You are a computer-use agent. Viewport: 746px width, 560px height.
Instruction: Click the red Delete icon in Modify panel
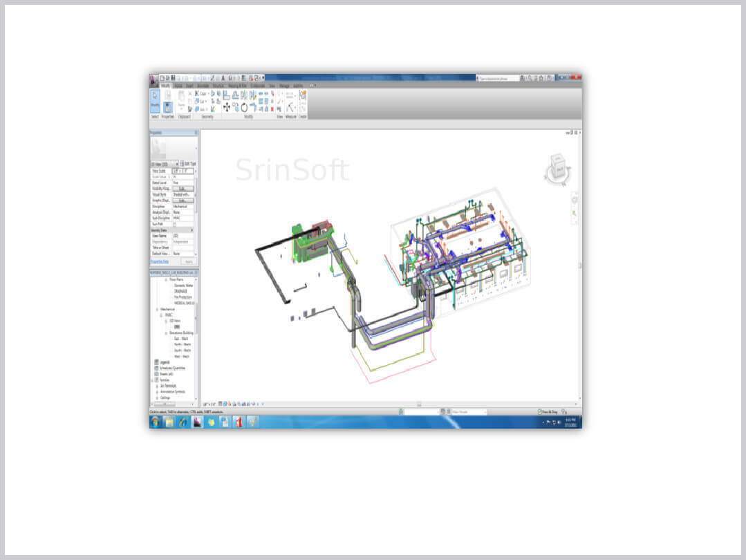(272, 109)
